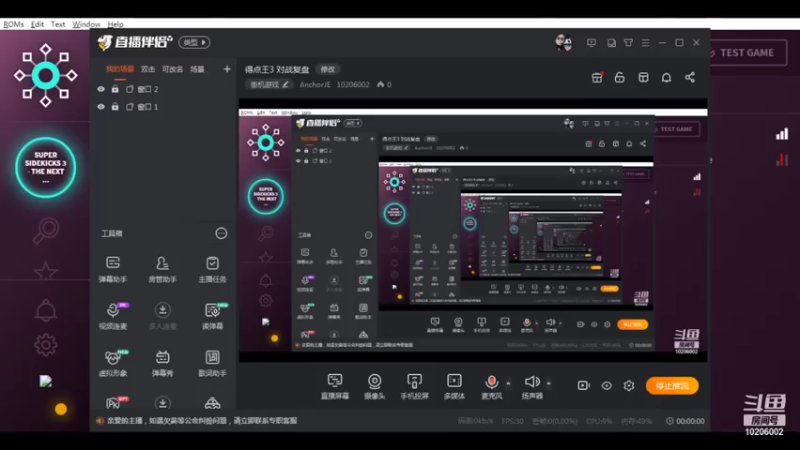
Task: Open the gift box icon with red dot
Action: (x=596, y=78)
